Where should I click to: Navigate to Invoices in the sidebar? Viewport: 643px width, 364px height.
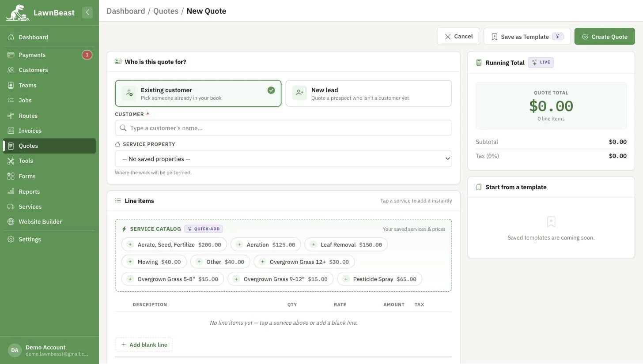(x=49, y=131)
